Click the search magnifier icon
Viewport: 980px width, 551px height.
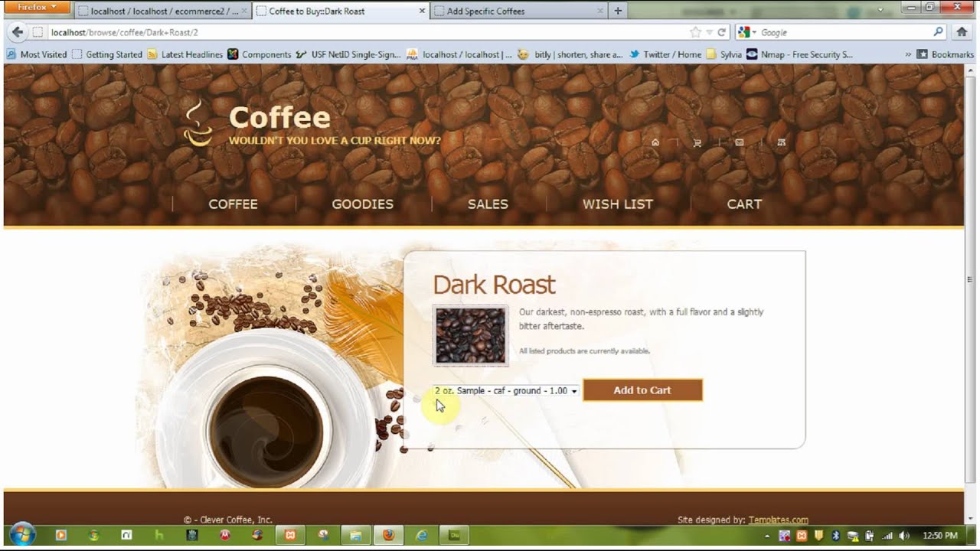tap(938, 32)
